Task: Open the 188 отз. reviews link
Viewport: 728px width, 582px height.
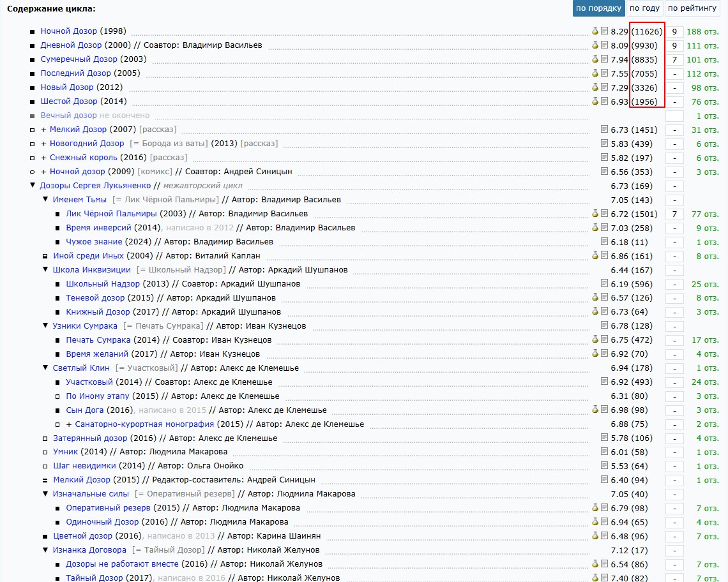Action: coord(702,31)
